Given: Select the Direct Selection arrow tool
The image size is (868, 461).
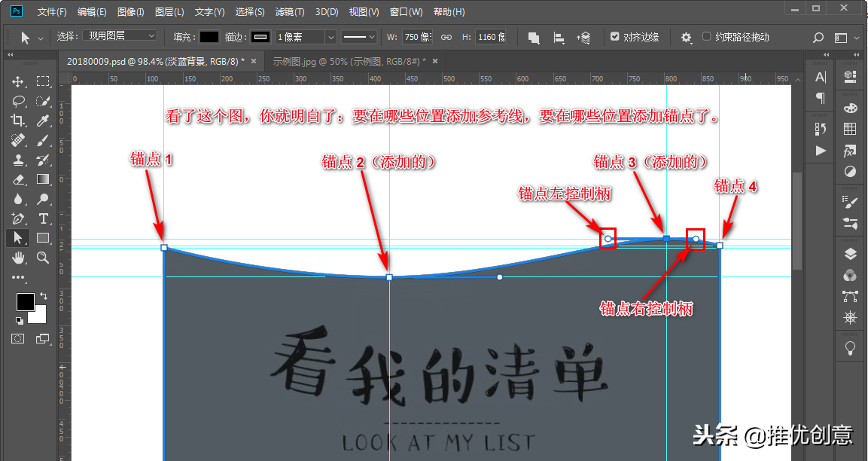Looking at the screenshot, I should (18, 238).
